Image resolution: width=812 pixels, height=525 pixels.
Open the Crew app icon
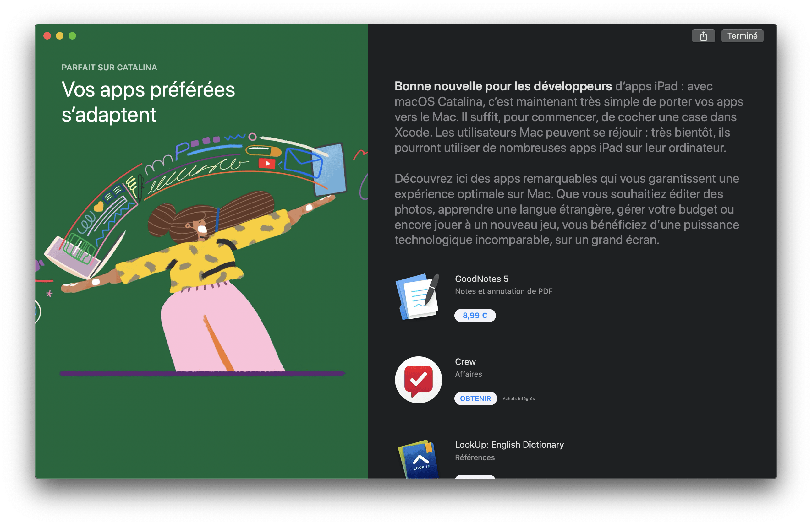tap(418, 379)
